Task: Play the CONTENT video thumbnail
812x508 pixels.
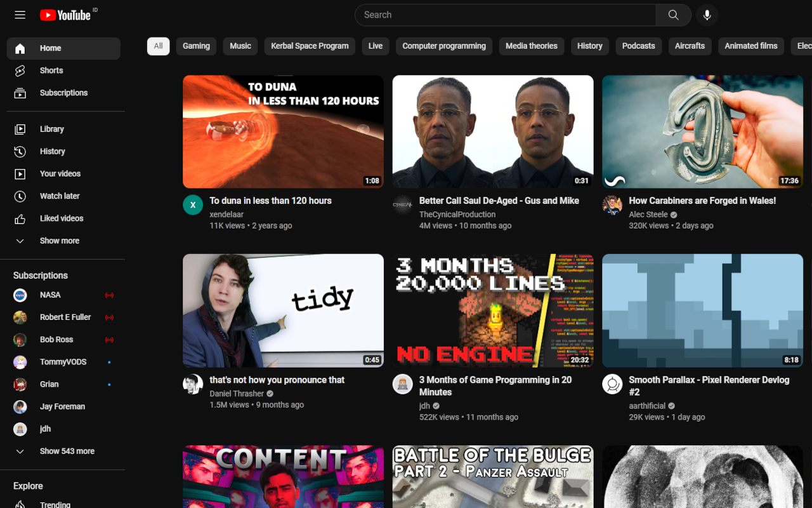Action: pyautogui.click(x=283, y=477)
